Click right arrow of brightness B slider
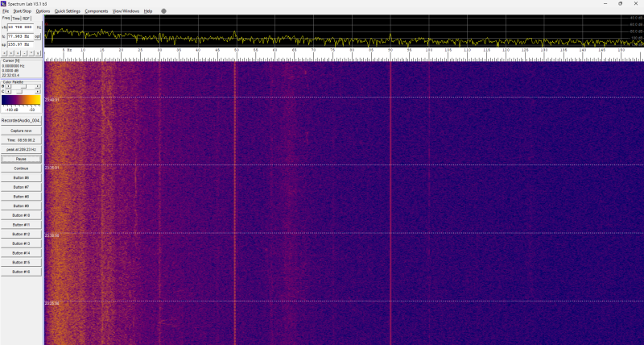 (x=37, y=86)
